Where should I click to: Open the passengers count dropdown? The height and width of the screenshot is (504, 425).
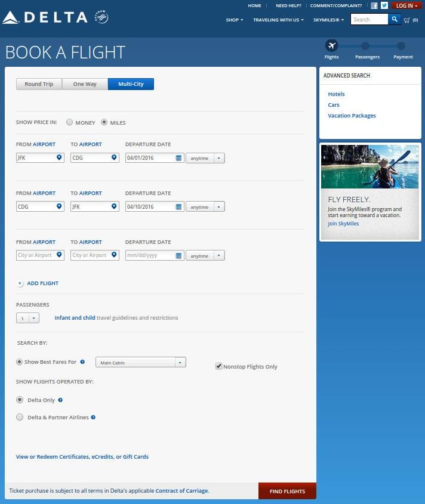point(27,319)
